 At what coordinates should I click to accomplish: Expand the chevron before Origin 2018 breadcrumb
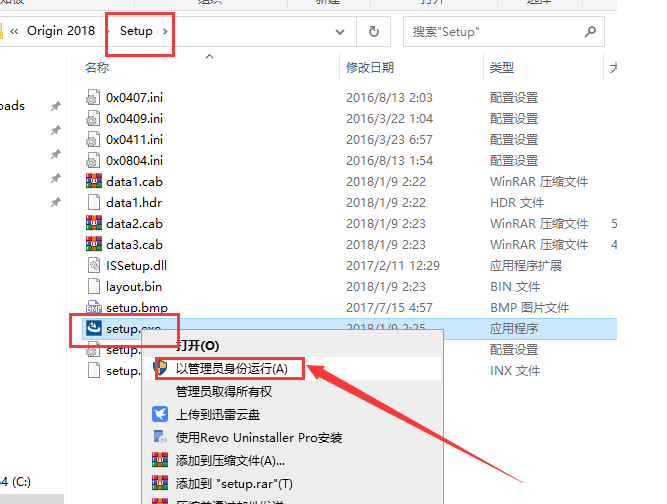click(17, 31)
